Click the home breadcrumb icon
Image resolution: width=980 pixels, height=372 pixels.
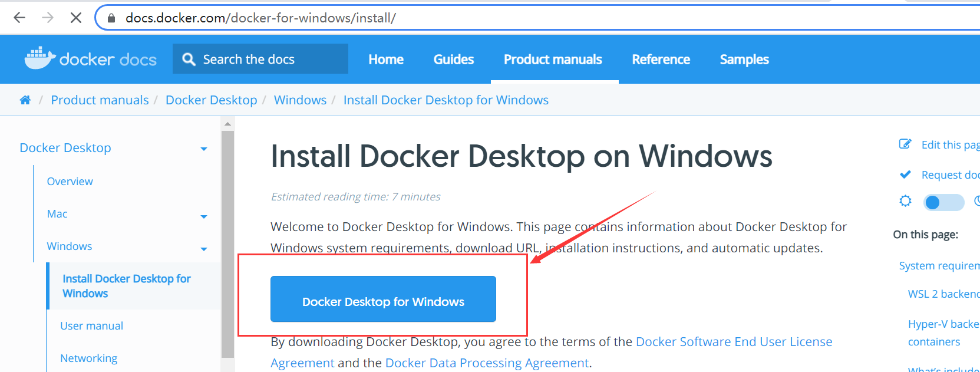click(25, 100)
